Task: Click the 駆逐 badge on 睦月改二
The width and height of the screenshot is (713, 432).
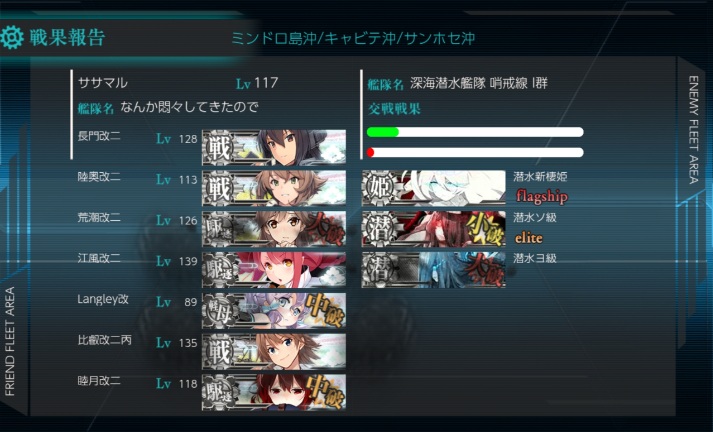Action: [x=219, y=392]
